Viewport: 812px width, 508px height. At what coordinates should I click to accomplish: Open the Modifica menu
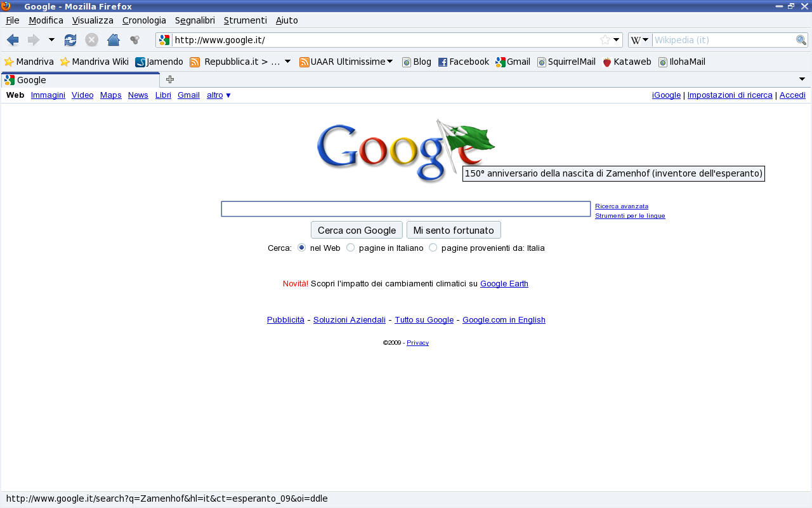click(46, 20)
